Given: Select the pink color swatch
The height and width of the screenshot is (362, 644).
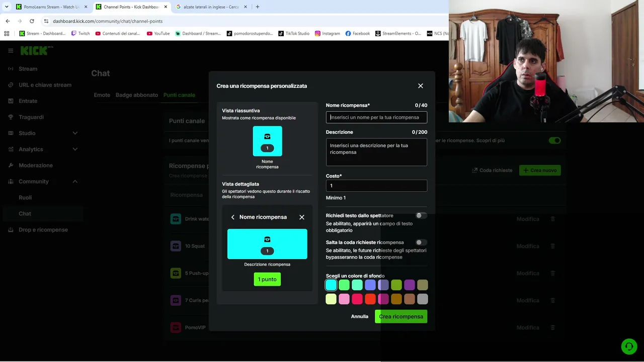Looking at the screenshot, I should pyautogui.click(x=344, y=299).
